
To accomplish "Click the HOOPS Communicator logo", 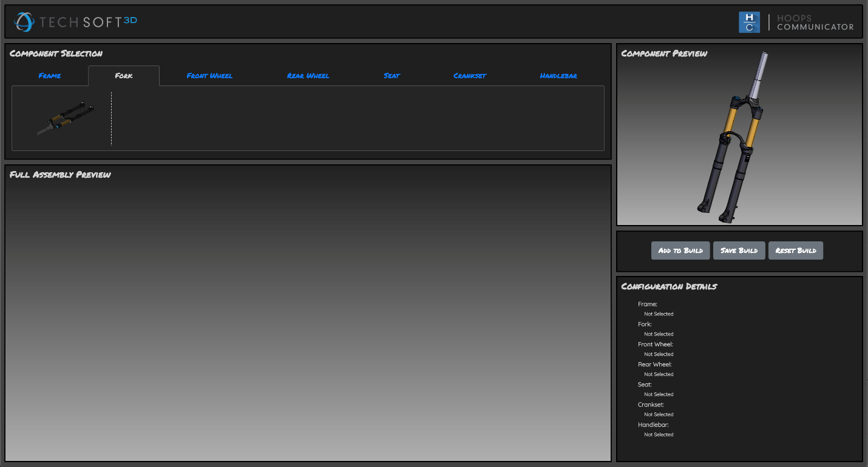I will (796, 22).
